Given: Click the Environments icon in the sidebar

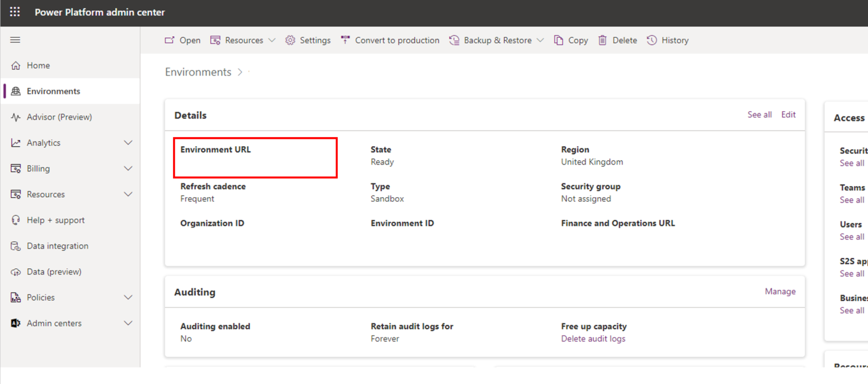Looking at the screenshot, I should click(x=16, y=91).
